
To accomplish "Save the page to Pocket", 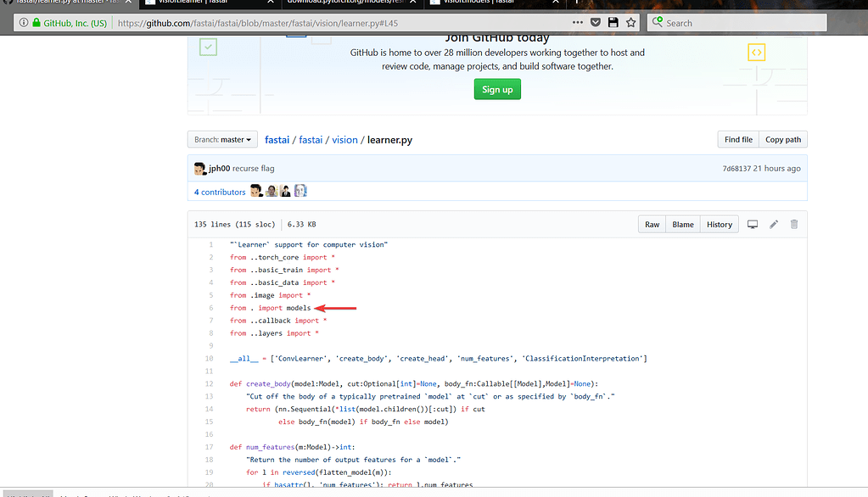I will click(x=595, y=22).
